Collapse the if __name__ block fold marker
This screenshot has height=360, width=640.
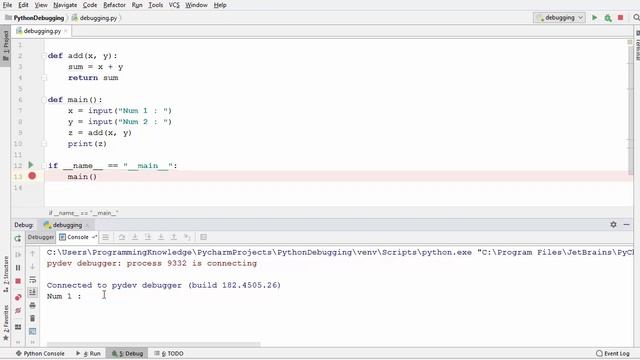44,165
